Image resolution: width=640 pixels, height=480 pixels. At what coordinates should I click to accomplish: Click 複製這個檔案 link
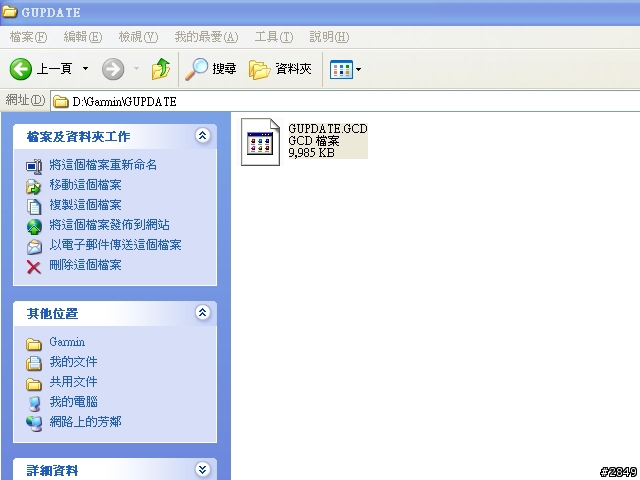(x=85, y=205)
